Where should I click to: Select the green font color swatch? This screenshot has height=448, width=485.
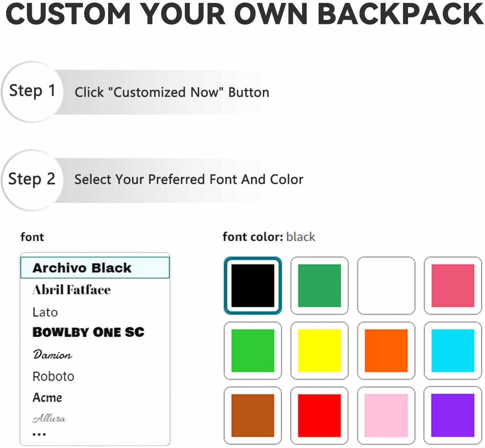pyautogui.click(x=319, y=285)
